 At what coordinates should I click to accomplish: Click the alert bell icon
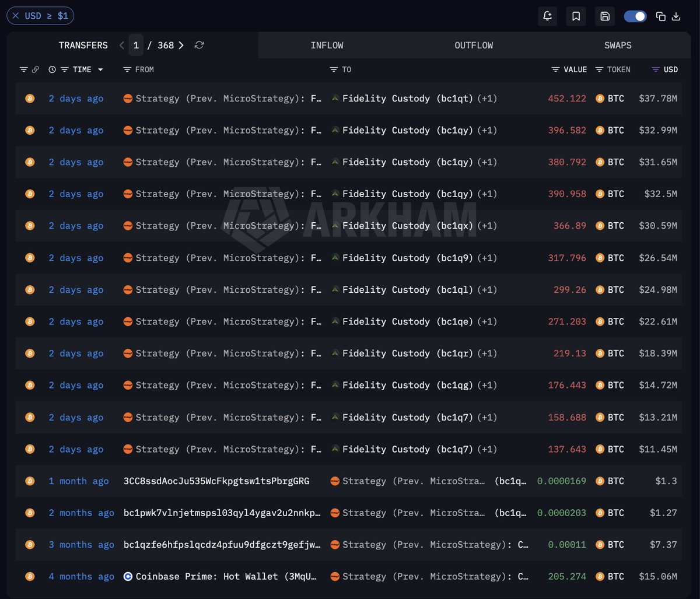click(x=547, y=16)
